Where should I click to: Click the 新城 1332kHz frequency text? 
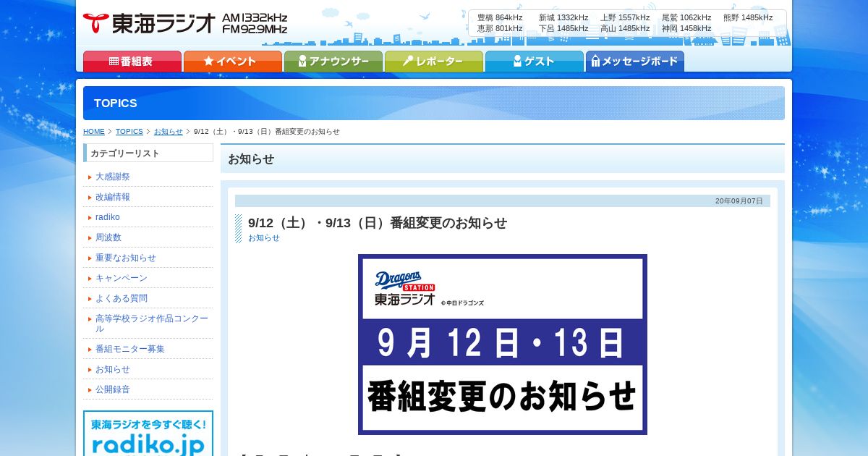coord(563,17)
